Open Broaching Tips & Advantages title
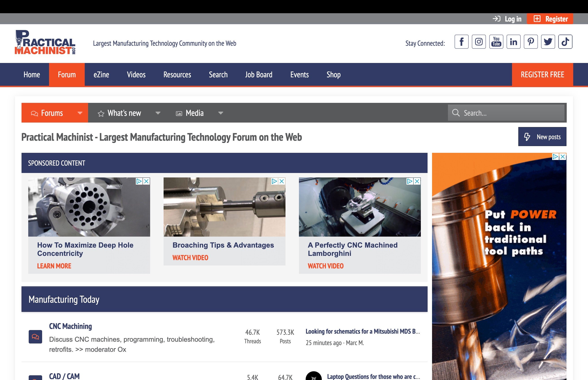Image resolution: width=588 pixels, height=380 pixels. point(223,245)
